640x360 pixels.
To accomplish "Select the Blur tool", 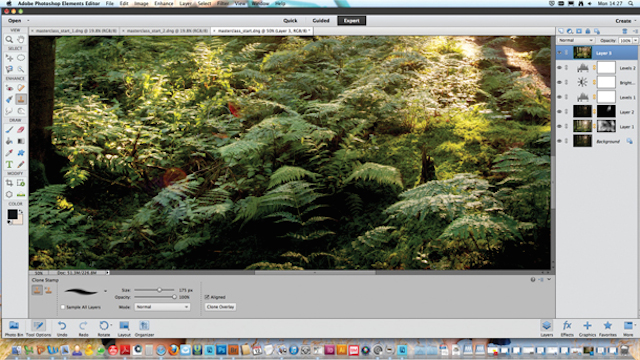I will tap(9, 111).
